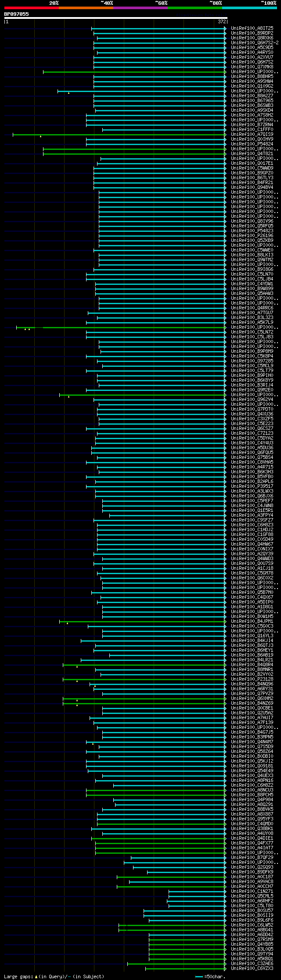Click label UniRef100_B0SU57
281x980 pixels.
(252, 910)
